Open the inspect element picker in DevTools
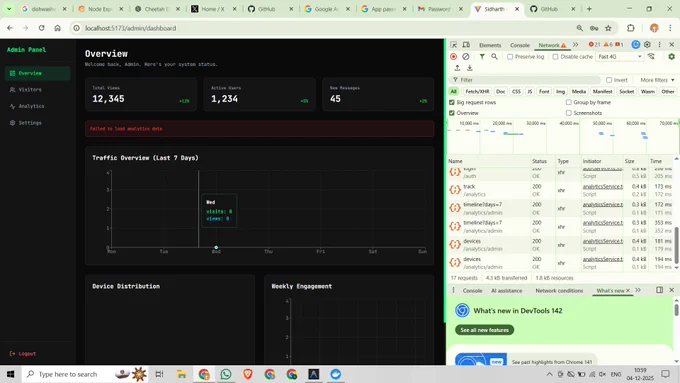The width and height of the screenshot is (680, 383). [x=454, y=45]
